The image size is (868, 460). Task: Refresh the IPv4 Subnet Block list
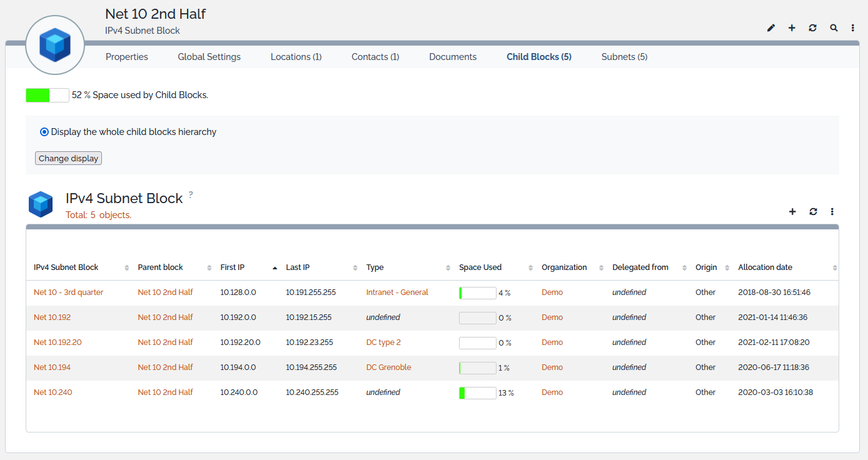pyautogui.click(x=813, y=212)
